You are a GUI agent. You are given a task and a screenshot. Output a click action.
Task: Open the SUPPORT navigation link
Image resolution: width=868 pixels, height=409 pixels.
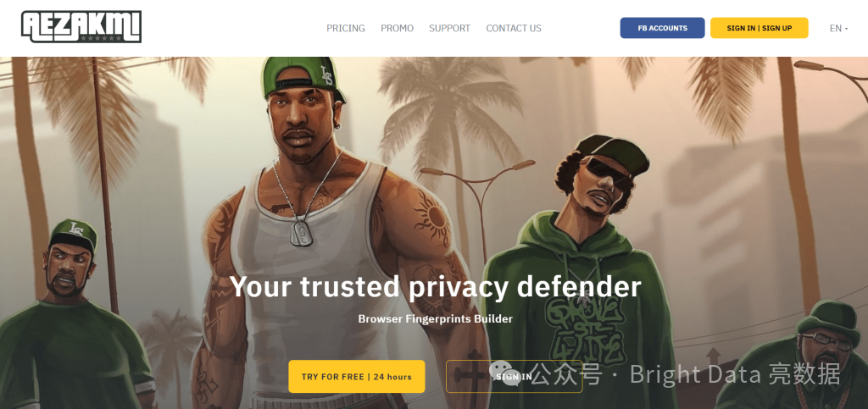coord(449,28)
